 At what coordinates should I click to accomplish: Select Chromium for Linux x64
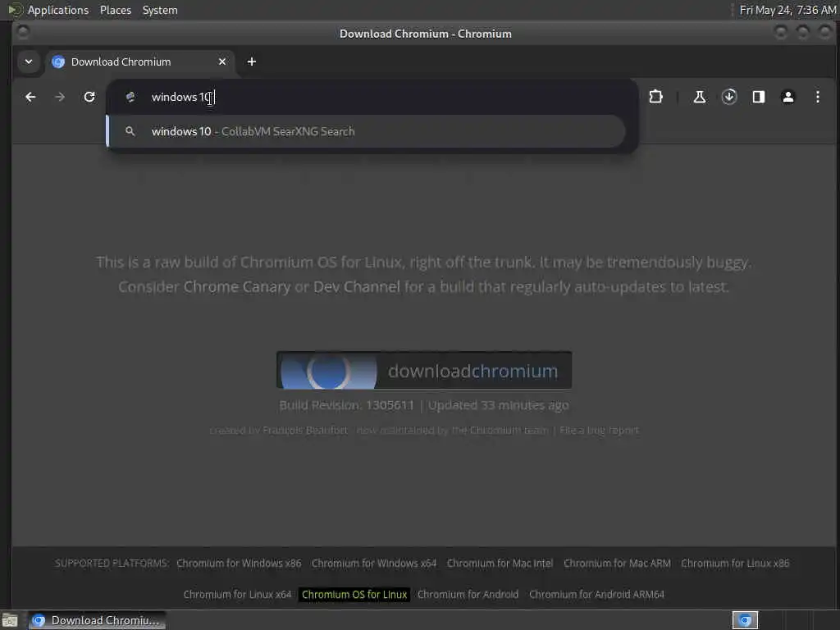coord(237,595)
